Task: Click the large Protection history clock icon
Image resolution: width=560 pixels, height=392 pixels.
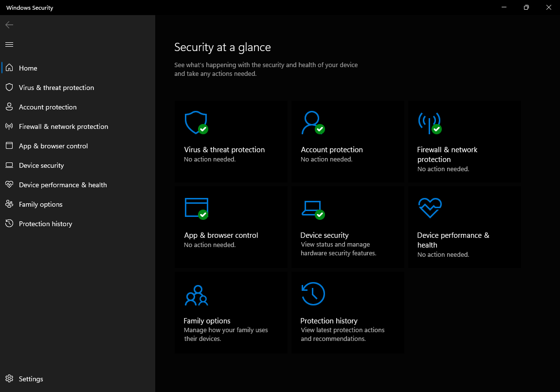Action: click(313, 294)
